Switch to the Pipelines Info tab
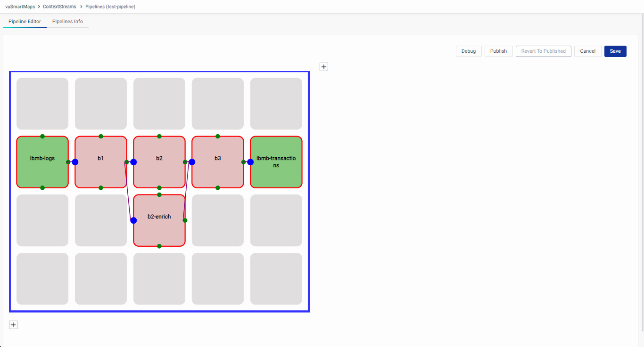644x347 pixels. pyautogui.click(x=67, y=22)
